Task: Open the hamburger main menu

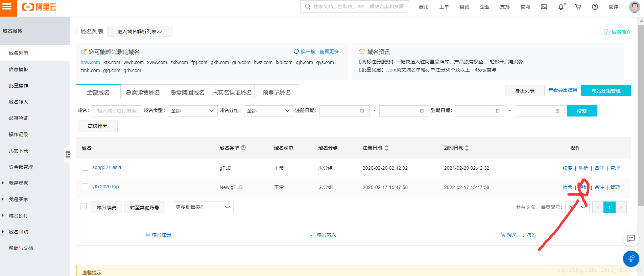Action: tap(7, 6)
